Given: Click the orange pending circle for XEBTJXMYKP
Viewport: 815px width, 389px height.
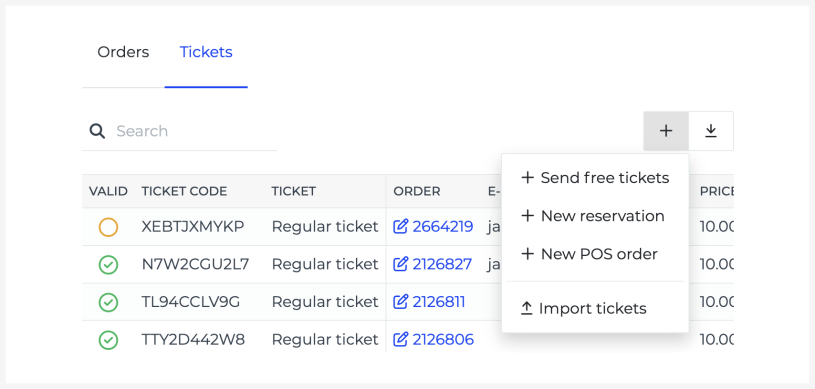Looking at the screenshot, I should [x=108, y=227].
